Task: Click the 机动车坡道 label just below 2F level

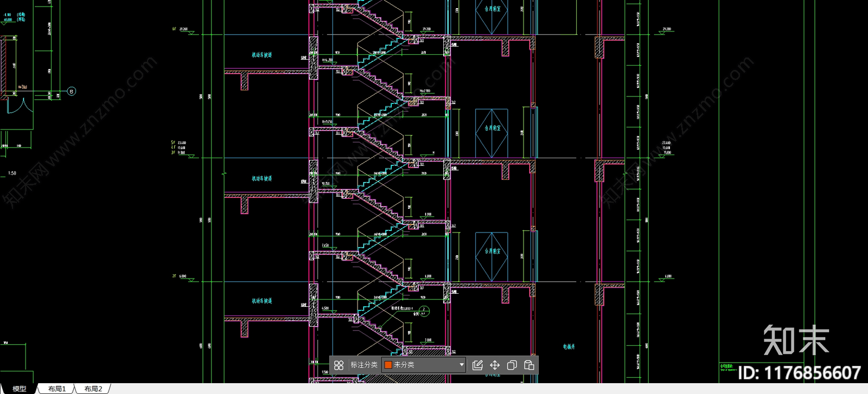Action: pos(261,301)
